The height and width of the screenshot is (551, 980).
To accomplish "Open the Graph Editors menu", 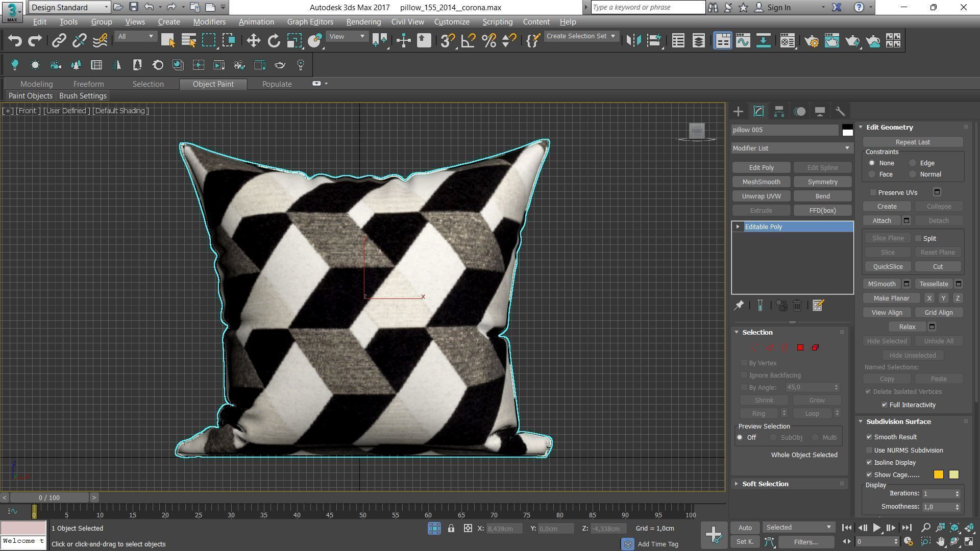I will click(310, 22).
